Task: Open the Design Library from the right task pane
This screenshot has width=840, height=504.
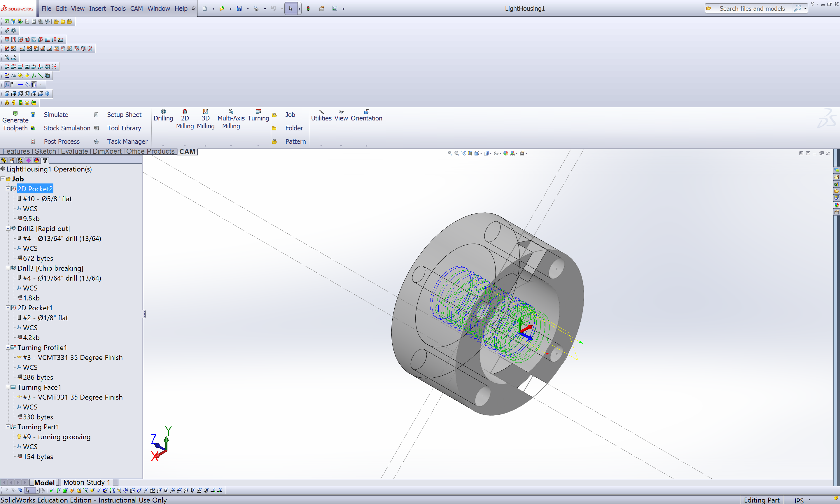Action: [x=836, y=184]
